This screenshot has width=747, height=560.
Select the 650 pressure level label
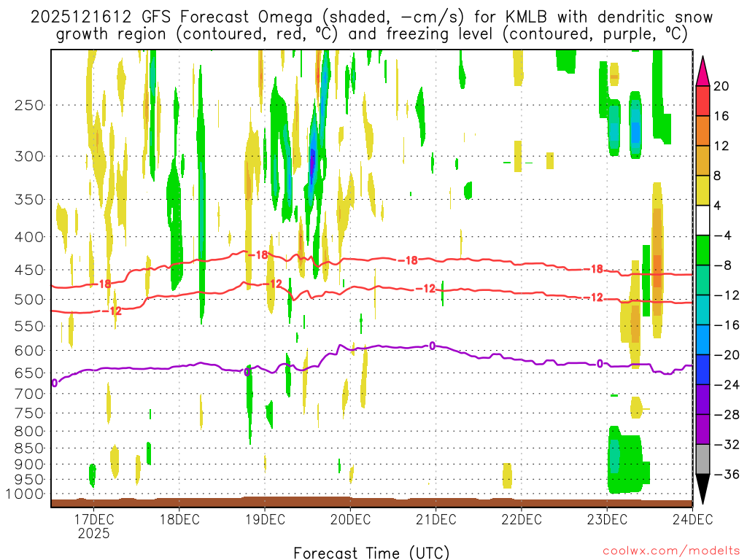coord(28,373)
